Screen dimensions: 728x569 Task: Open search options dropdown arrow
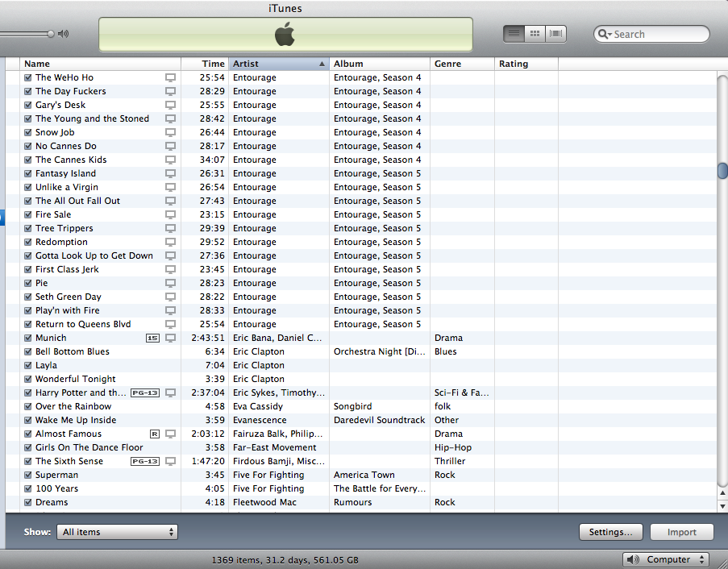(x=609, y=35)
